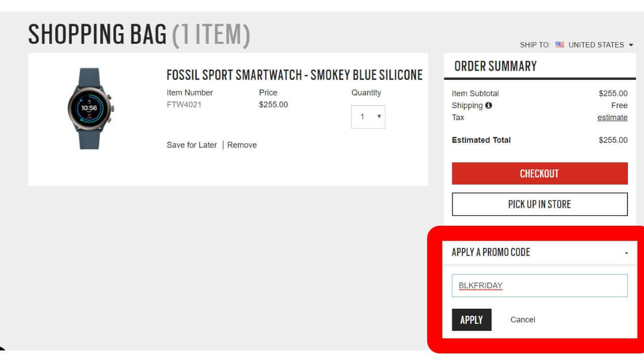Click the tax estimate link
This screenshot has width=644, height=362.
612,118
